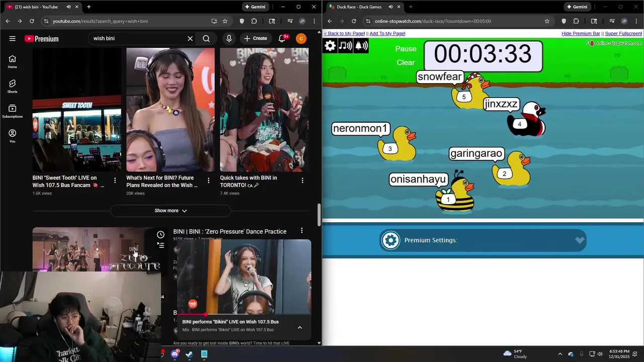
Task: Open the Chrome menu in YouTube window
Action: click(x=314, y=21)
